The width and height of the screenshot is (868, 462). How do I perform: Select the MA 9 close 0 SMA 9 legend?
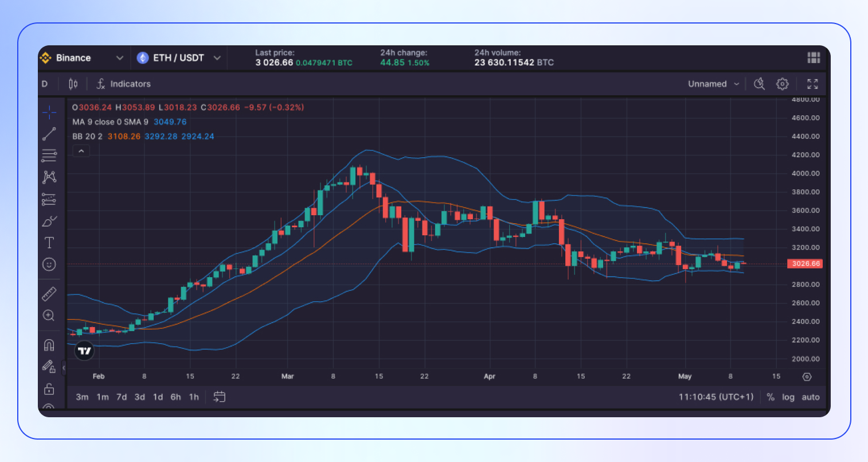[130, 122]
